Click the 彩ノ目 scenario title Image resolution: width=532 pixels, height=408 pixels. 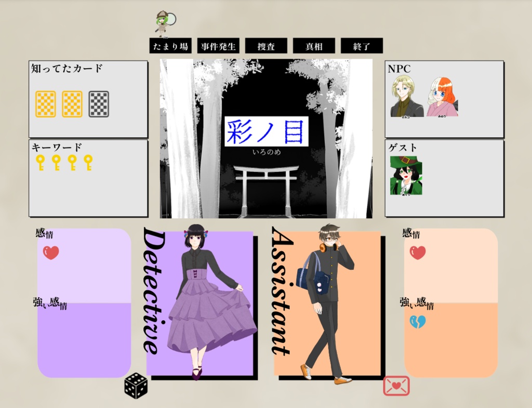267,131
